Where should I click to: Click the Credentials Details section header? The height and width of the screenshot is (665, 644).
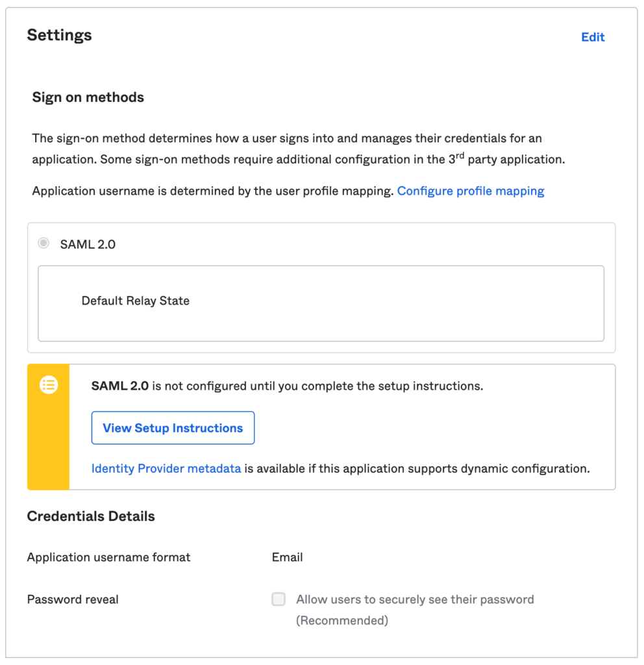(x=90, y=516)
